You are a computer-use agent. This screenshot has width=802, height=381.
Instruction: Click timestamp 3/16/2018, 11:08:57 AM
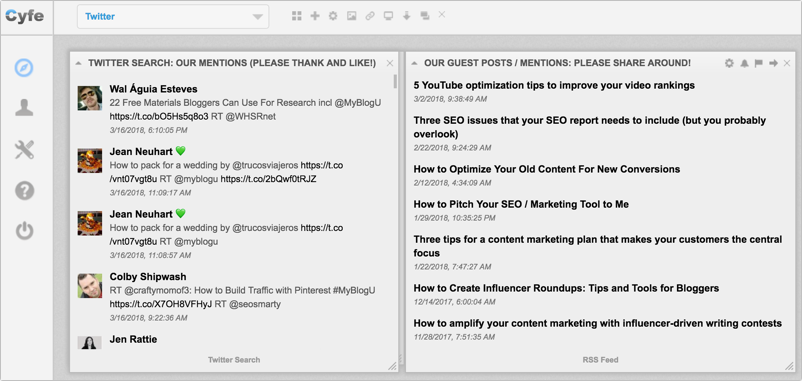[150, 255]
